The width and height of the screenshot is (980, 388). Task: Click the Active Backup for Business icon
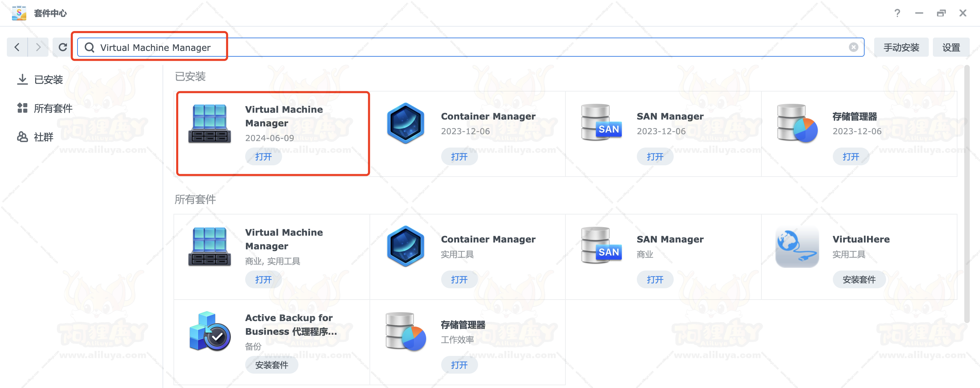point(210,331)
